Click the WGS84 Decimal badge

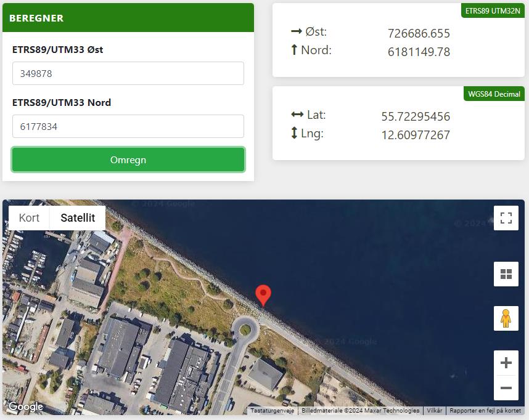494,94
